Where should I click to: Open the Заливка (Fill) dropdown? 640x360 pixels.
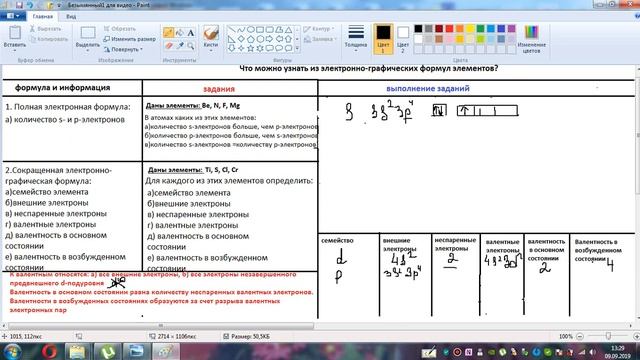[320, 39]
